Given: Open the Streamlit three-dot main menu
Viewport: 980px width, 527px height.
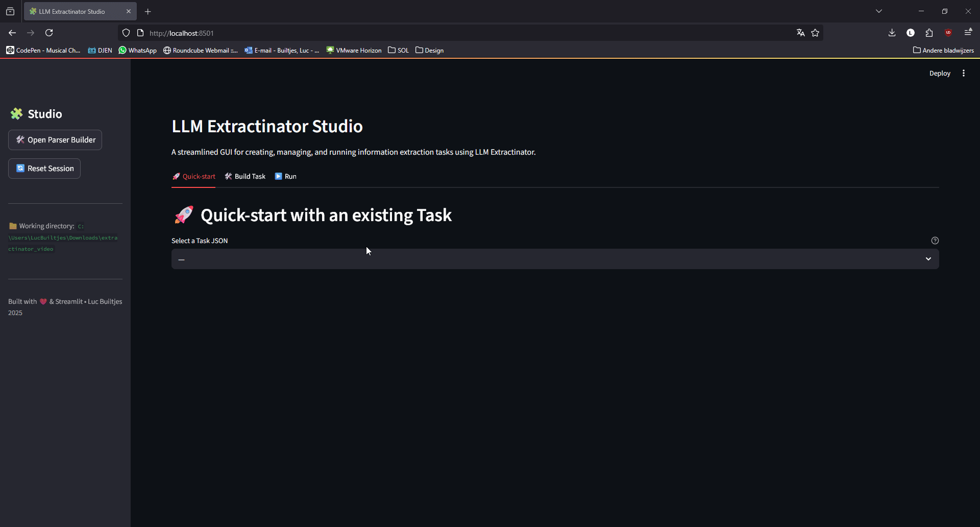Looking at the screenshot, I should (x=964, y=74).
